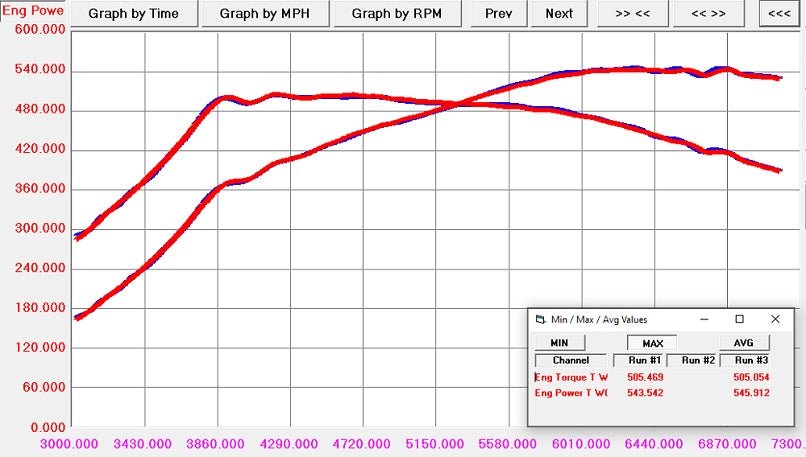Advance to the Next graph

tap(559, 14)
